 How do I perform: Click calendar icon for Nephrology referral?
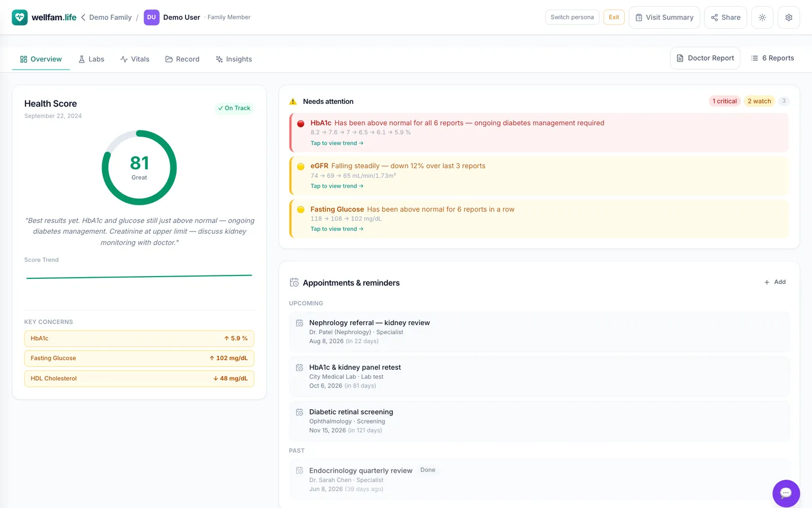pos(299,323)
